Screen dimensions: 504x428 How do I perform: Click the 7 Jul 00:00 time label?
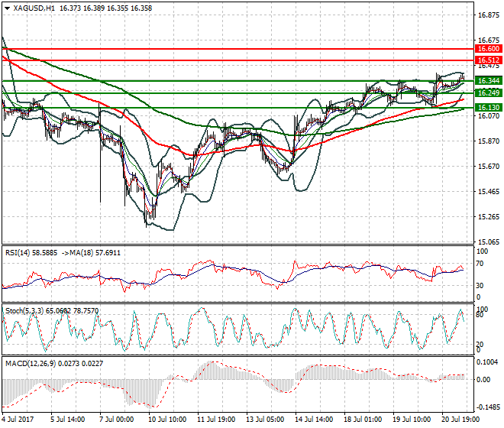point(116,420)
